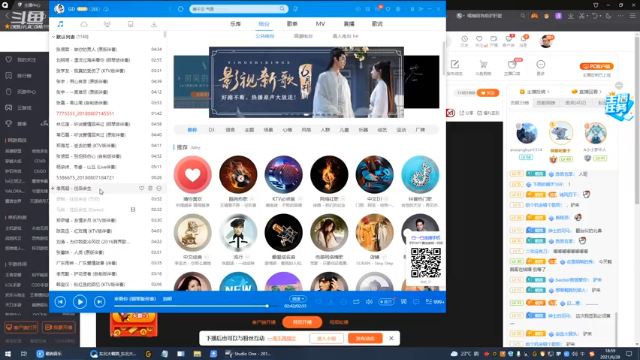
Task: Skip to the next track
Action: click(100, 302)
